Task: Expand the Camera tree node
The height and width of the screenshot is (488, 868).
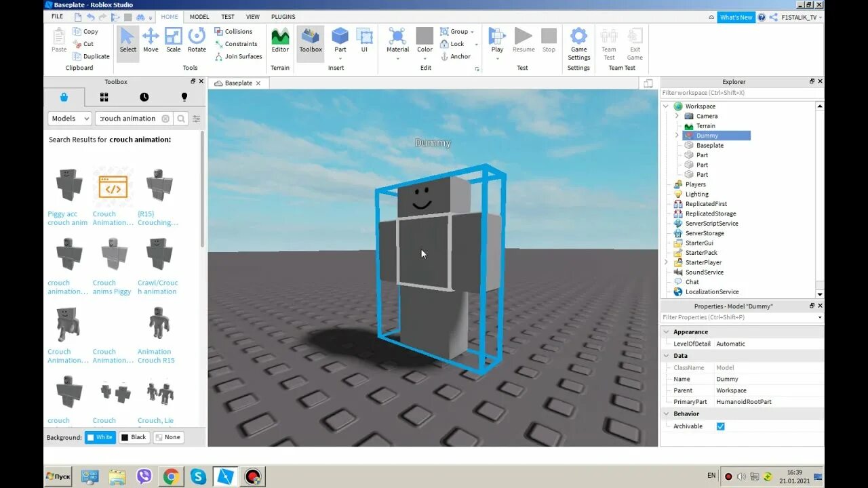Action: [x=677, y=116]
